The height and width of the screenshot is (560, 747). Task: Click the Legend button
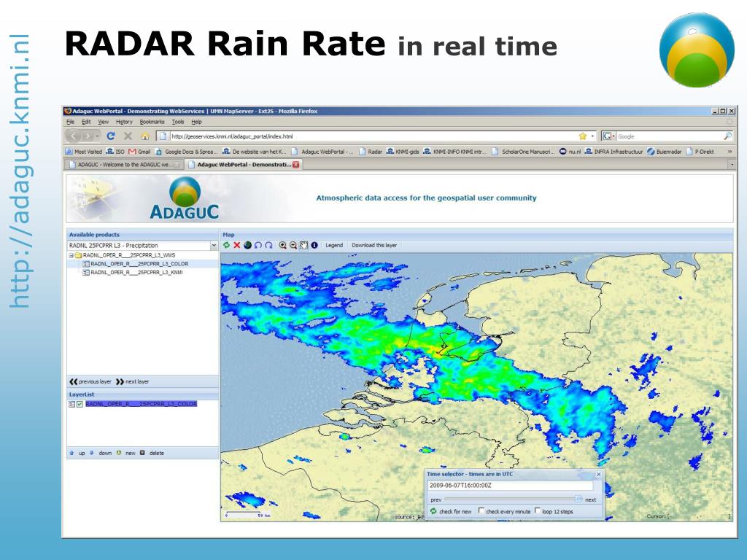[x=334, y=245]
